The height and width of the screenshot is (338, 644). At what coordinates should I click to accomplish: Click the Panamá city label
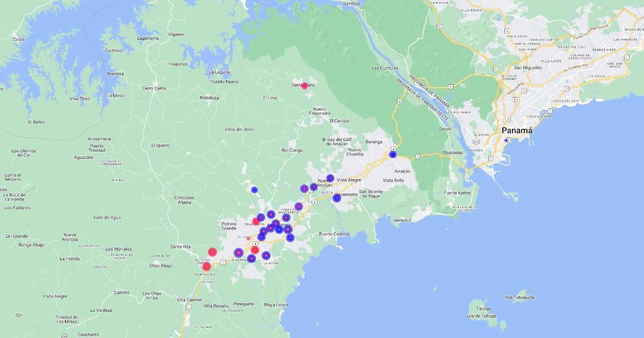(x=516, y=131)
